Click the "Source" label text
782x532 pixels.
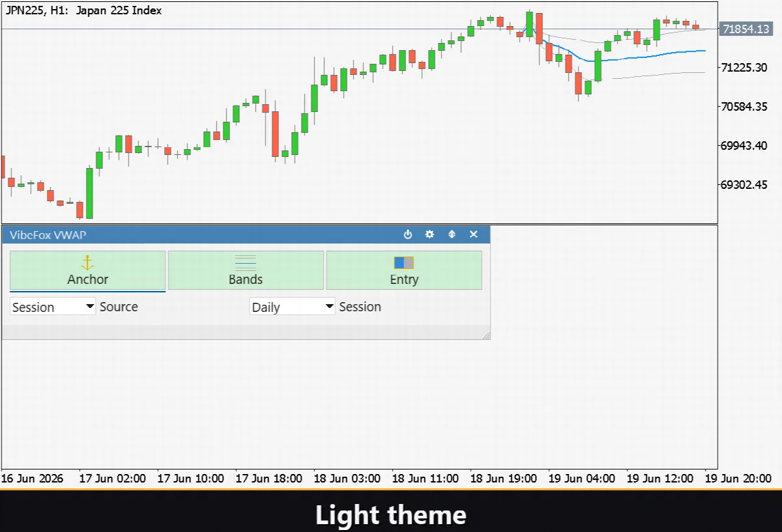point(119,307)
